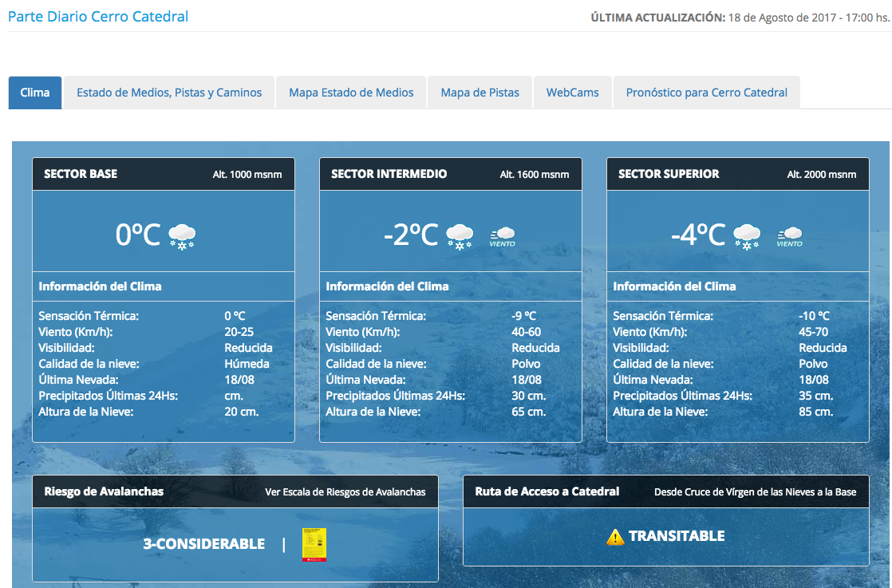Click the 45-70 wind value
892x588 pixels.
[x=814, y=332]
